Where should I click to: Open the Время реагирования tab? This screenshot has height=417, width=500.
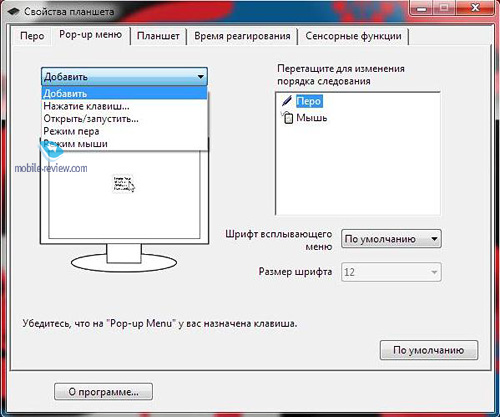[242, 36]
